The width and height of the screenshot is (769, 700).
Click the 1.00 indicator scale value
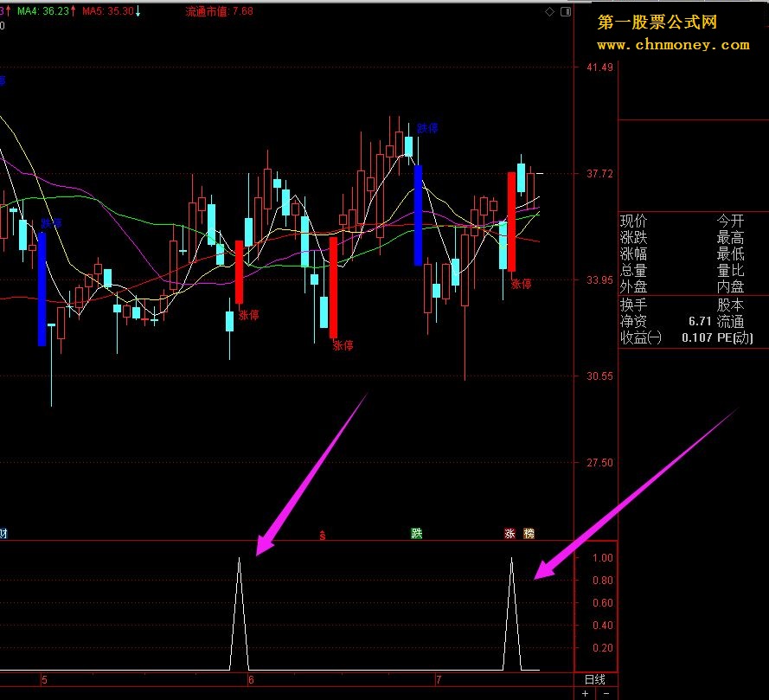point(603,558)
